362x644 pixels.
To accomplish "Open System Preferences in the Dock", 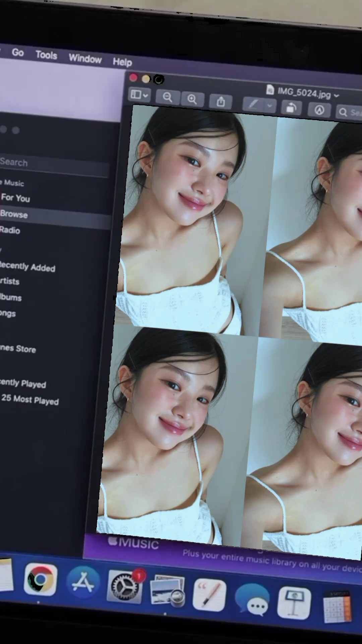I will coord(125,586).
